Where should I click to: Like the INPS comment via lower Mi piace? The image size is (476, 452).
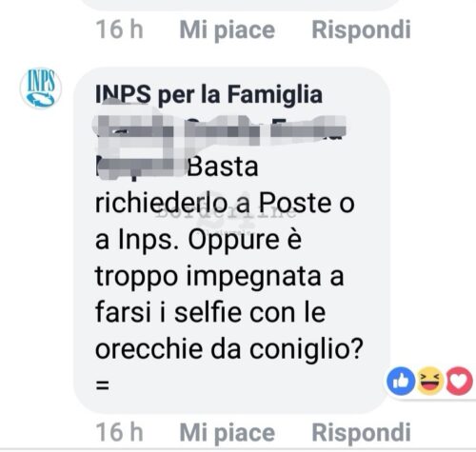228,432
